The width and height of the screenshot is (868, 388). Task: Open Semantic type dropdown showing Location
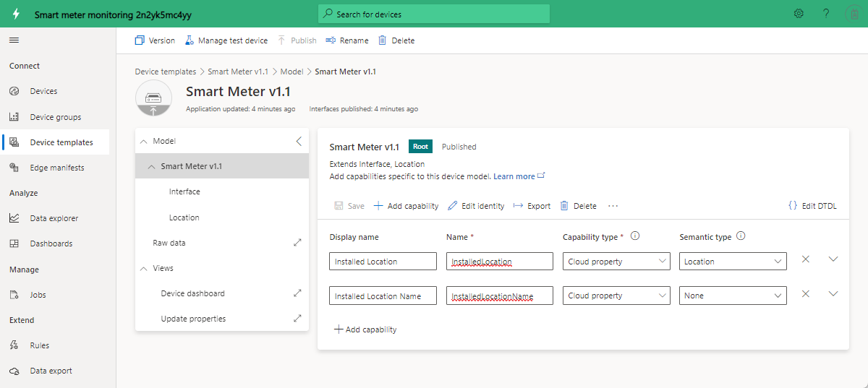pyautogui.click(x=733, y=262)
